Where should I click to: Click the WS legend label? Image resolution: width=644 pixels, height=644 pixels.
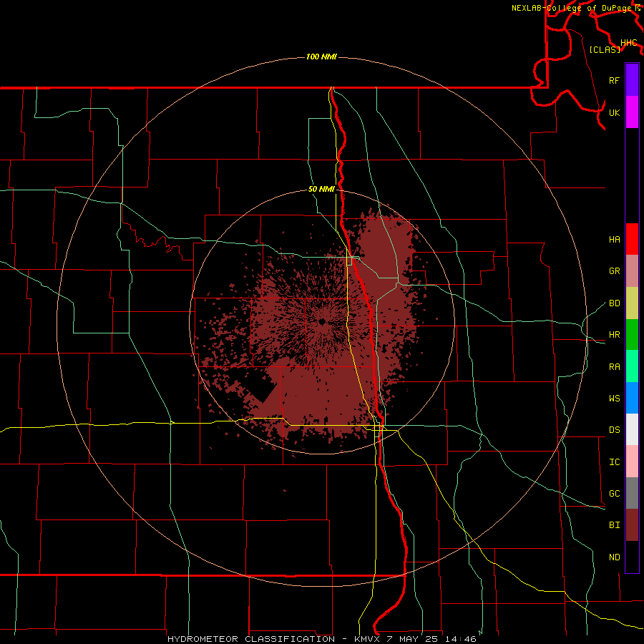click(614, 399)
